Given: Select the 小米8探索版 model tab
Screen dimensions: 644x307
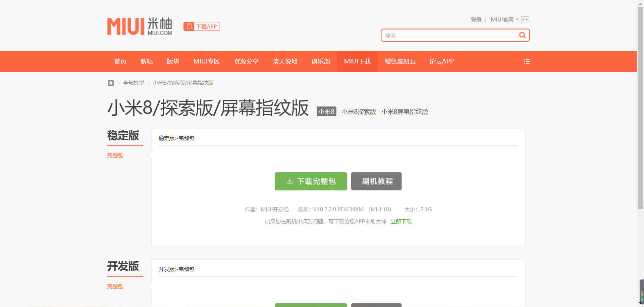Looking at the screenshot, I should point(359,112).
